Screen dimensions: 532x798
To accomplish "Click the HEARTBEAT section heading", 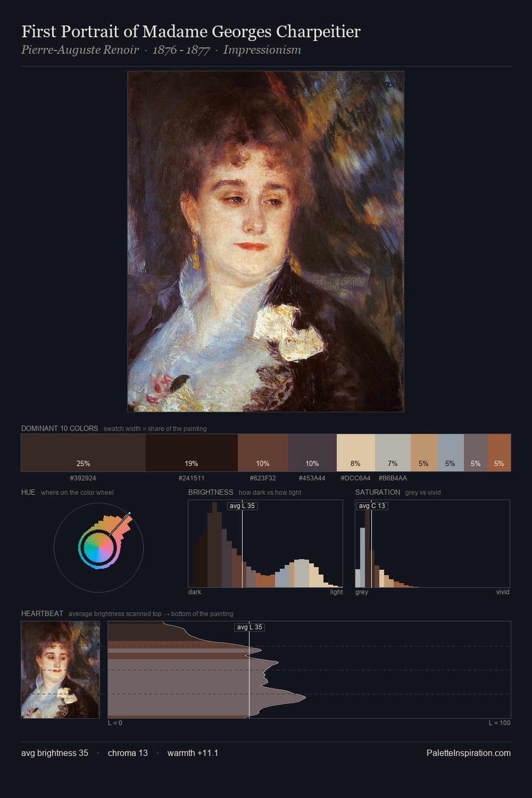I will click(x=42, y=613).
